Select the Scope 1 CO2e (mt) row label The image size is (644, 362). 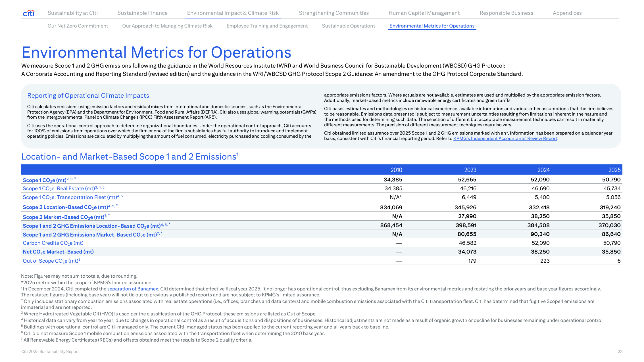49,180
